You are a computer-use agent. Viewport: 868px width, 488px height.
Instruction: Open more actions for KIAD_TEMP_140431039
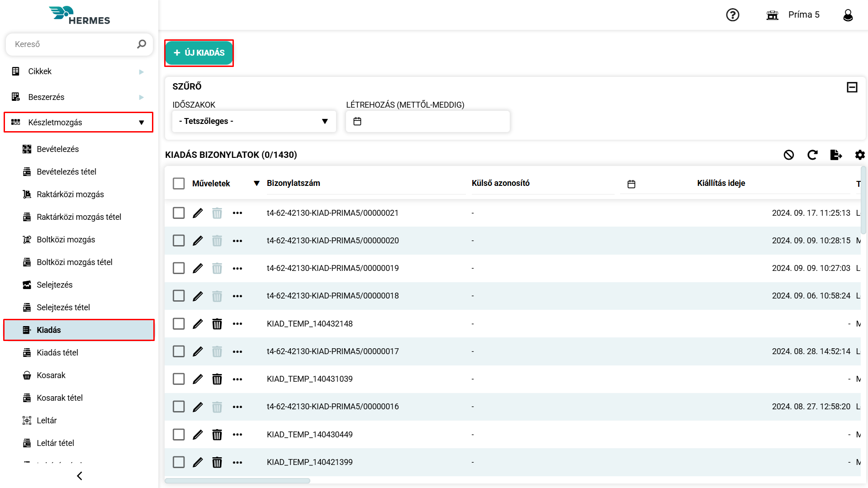(237, 379)
